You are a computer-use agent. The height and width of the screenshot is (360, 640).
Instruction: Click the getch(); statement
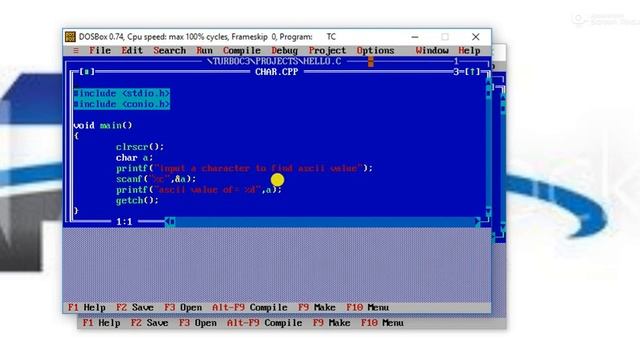click(x=137, y=200)
